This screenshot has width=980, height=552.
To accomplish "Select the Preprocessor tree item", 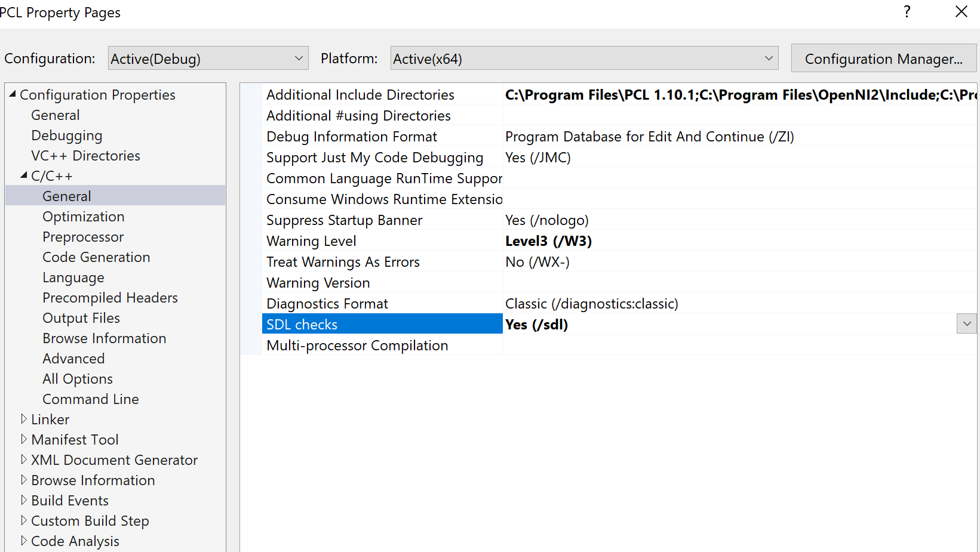I will pyautogui.click(x=82, y=236).
